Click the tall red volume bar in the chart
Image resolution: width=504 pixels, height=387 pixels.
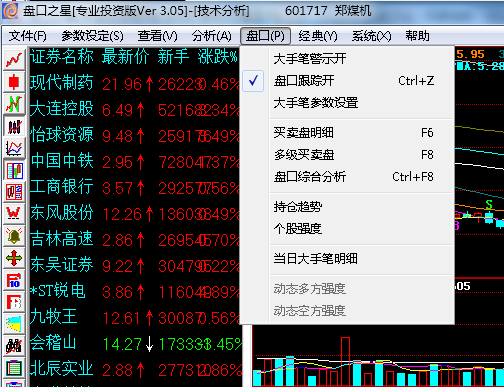pos(346,361)
